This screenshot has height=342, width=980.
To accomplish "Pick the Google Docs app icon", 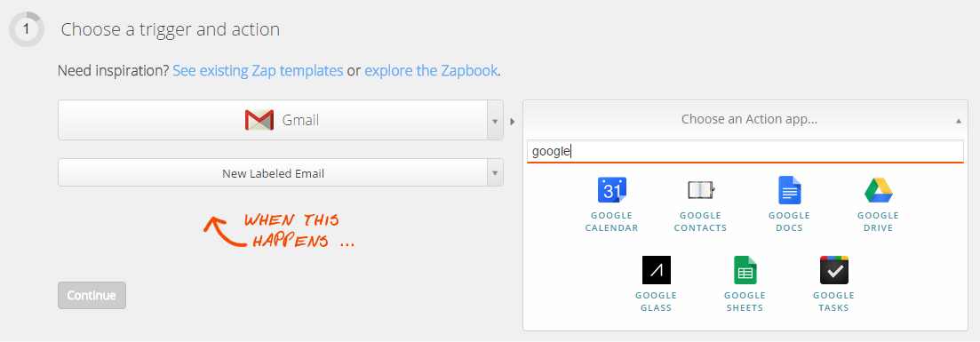I will 789,190.
